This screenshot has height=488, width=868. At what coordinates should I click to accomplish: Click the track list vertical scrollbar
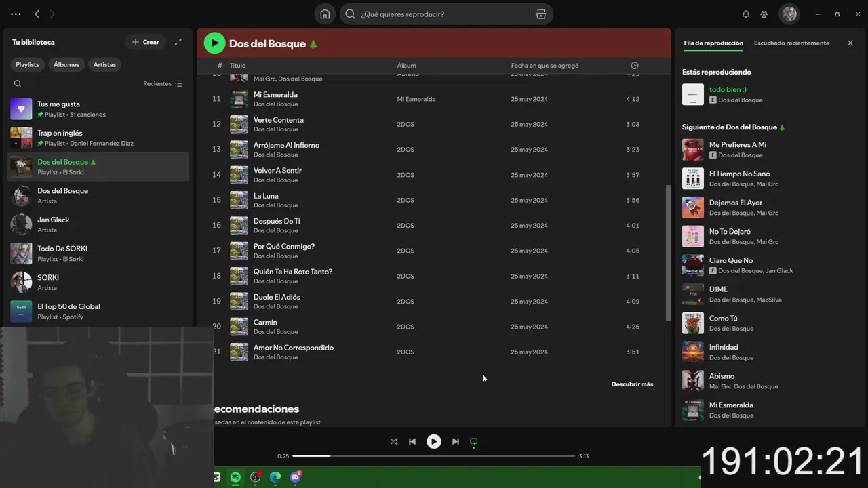pos(669,253)
